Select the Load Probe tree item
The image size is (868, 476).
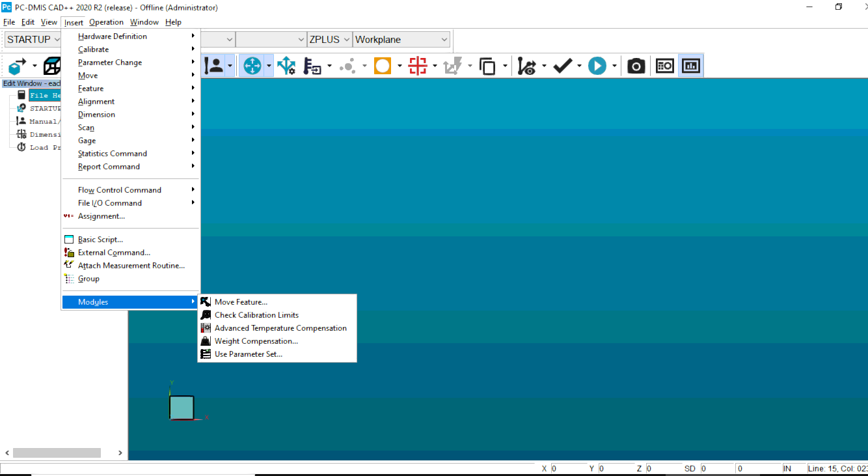pos(45,148)
